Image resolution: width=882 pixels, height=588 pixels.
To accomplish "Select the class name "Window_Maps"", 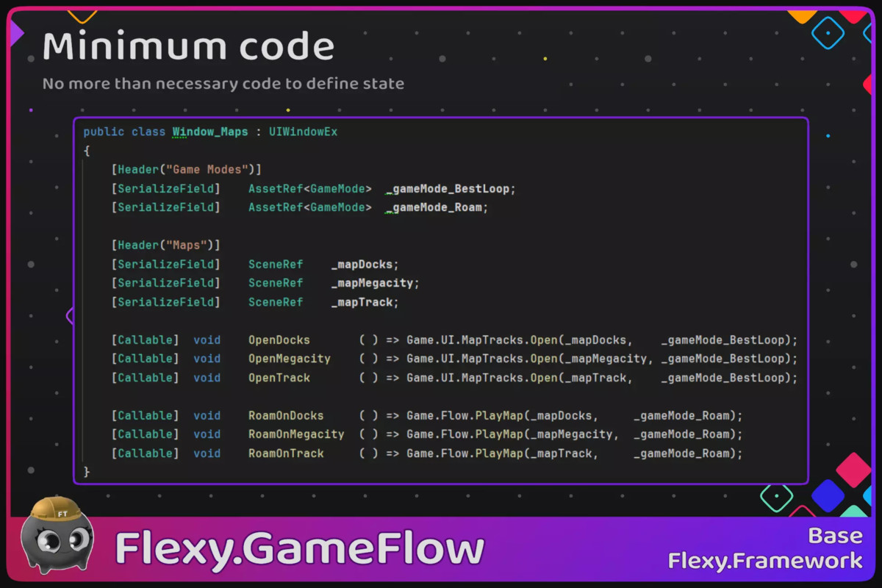I will pos(210,132).
